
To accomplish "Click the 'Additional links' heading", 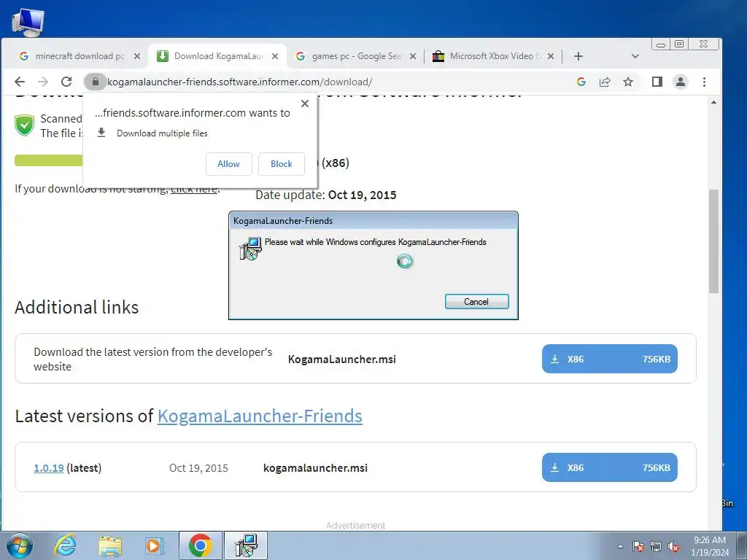I will pos(77,308).
